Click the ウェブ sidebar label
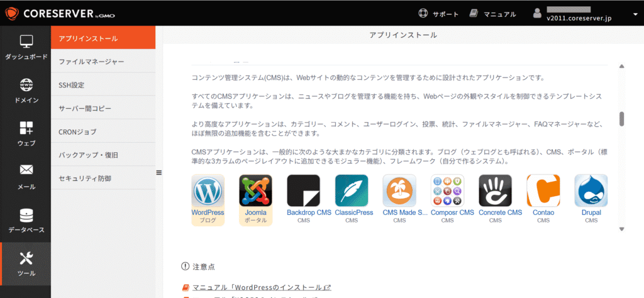Image resolution: width=644 pixels, height=298 pixels. [26, 143]
